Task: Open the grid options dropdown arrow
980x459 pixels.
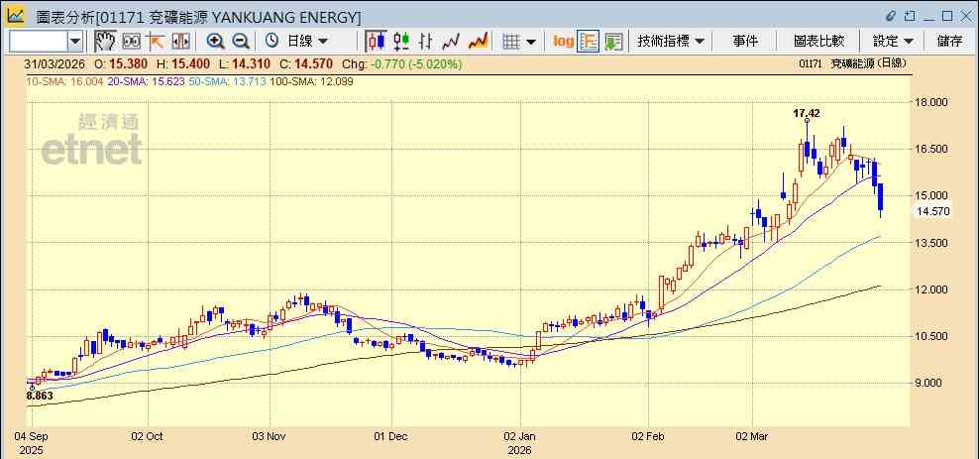Action: coord(530,42)
